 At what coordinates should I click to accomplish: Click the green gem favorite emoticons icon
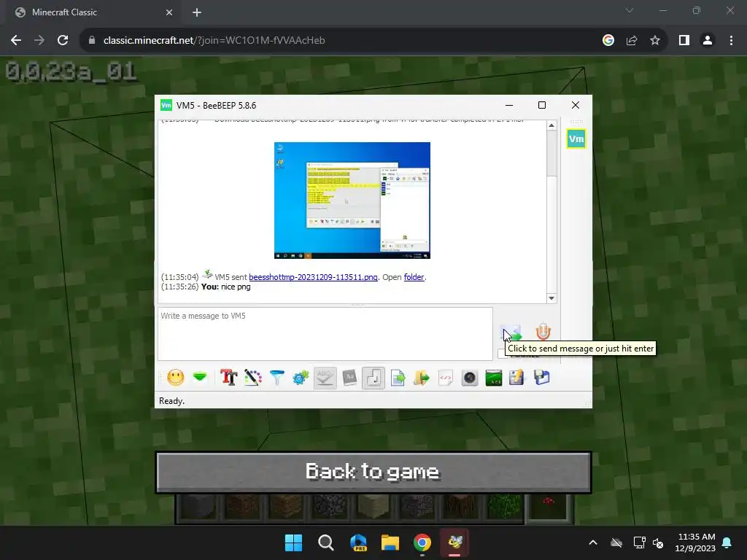pos(200,377)
